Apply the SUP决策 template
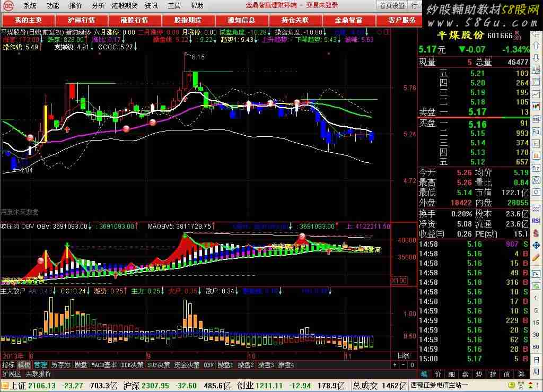Viewport: 543px width, 392px height. [159, 364]
